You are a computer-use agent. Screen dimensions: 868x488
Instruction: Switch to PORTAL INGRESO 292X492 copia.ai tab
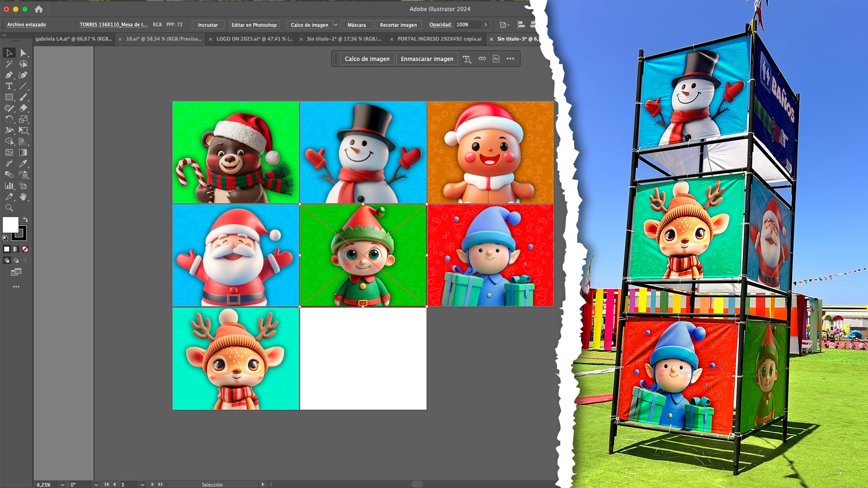[439, 39]
